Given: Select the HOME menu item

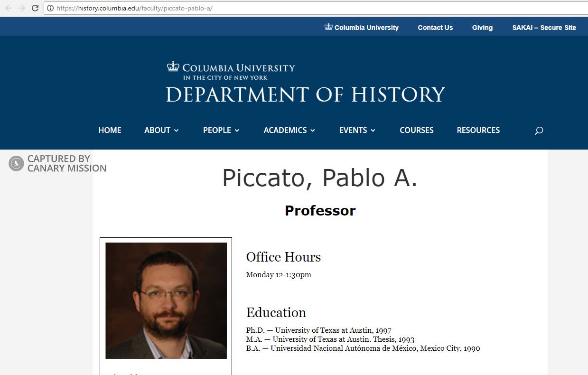Looking at the screenshot, I should click(110, 130).
